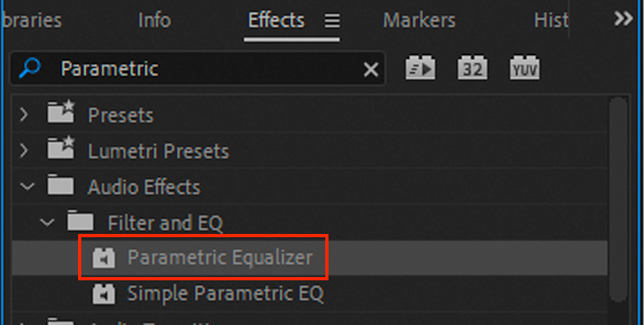
Task: Select the Simple Parametric EQ effect
Action: [x=310, y=293]
